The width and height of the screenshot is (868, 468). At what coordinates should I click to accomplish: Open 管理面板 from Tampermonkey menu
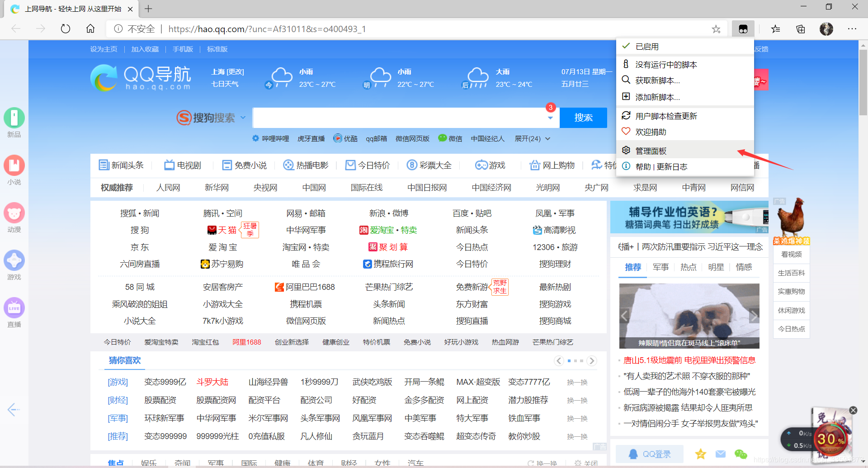pyautogui.click(x=685, y=151)
